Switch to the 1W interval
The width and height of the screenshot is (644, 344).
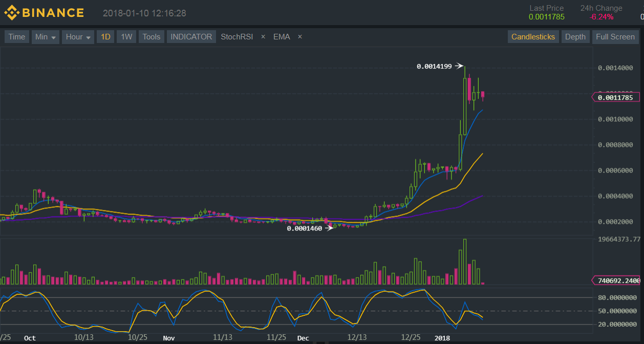(126, 37)
